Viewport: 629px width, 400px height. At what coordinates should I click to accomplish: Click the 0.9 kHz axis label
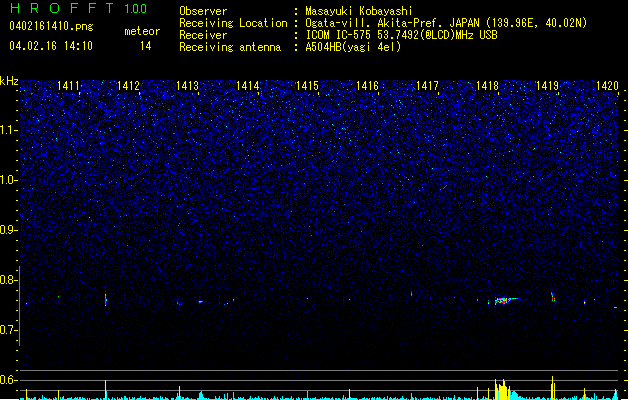point(8,230)
